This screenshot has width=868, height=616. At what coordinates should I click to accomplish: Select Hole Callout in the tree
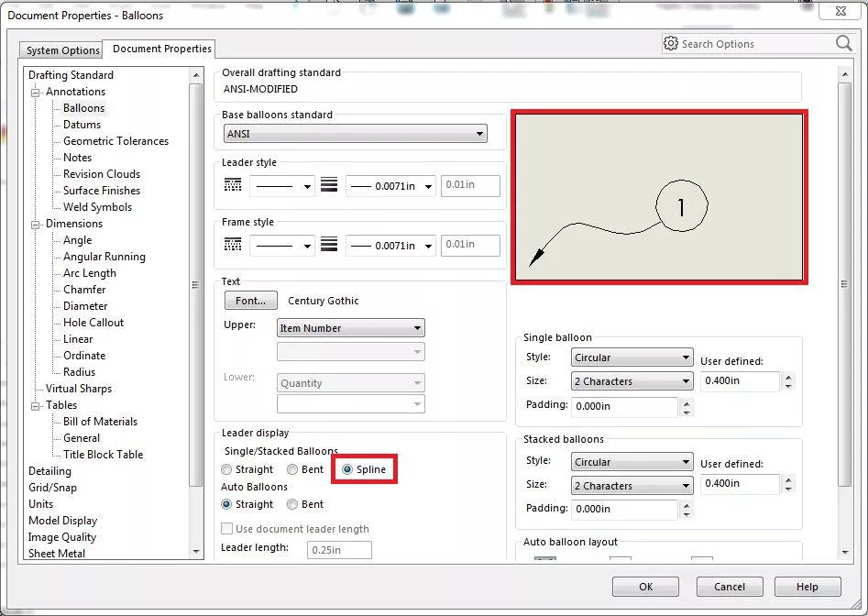click(x=93, y=323)
